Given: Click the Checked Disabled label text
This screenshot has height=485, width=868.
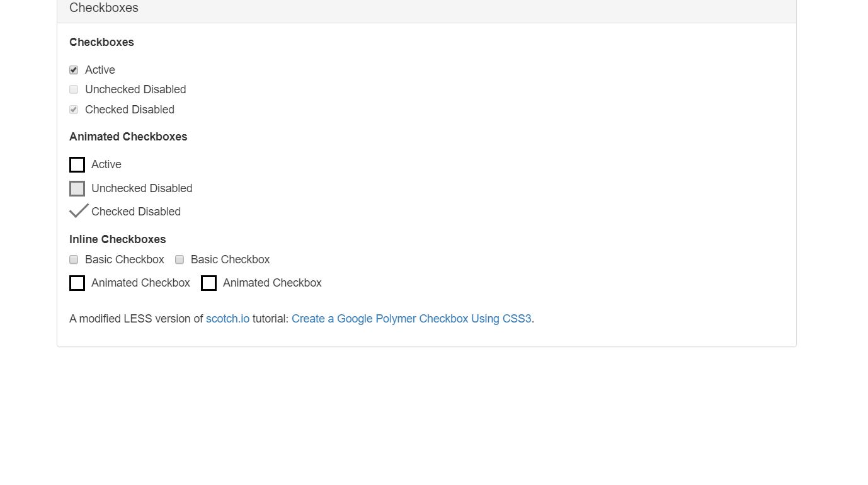Looking at the screenshot, I should click(129, 110).
